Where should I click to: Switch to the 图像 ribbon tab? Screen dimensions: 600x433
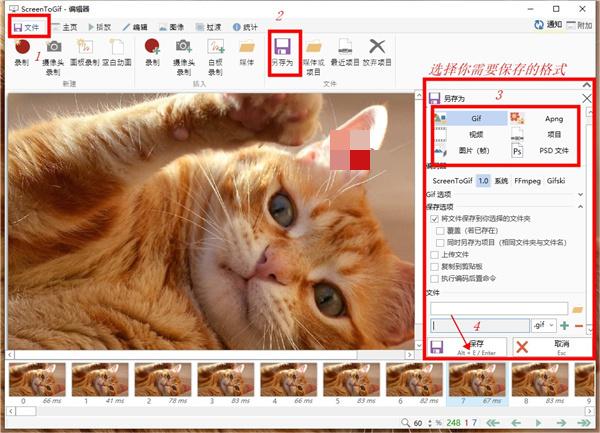point(171,27)
